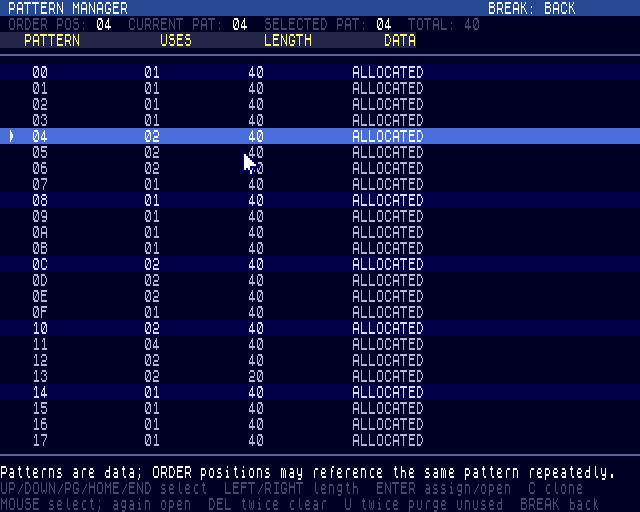The image size is (640, 512).
Task: Click uses value 02 of pattern 0C
Action: coord(152,264)
